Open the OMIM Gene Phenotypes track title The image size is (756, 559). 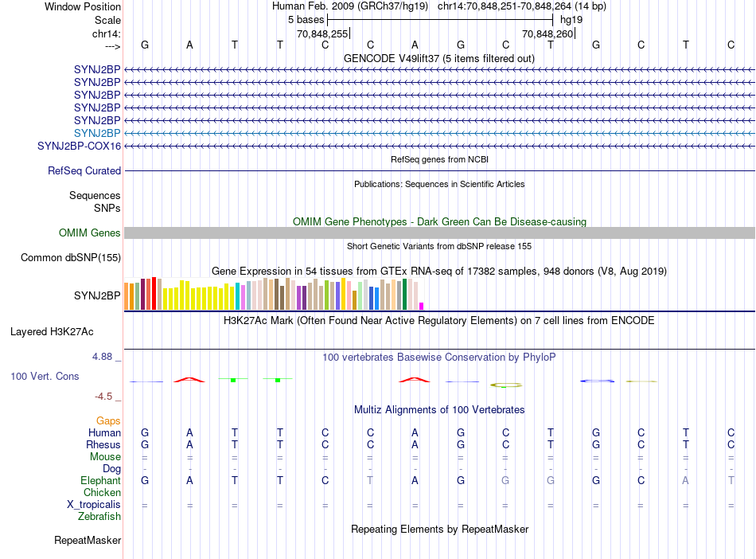(x=439, y=221)
